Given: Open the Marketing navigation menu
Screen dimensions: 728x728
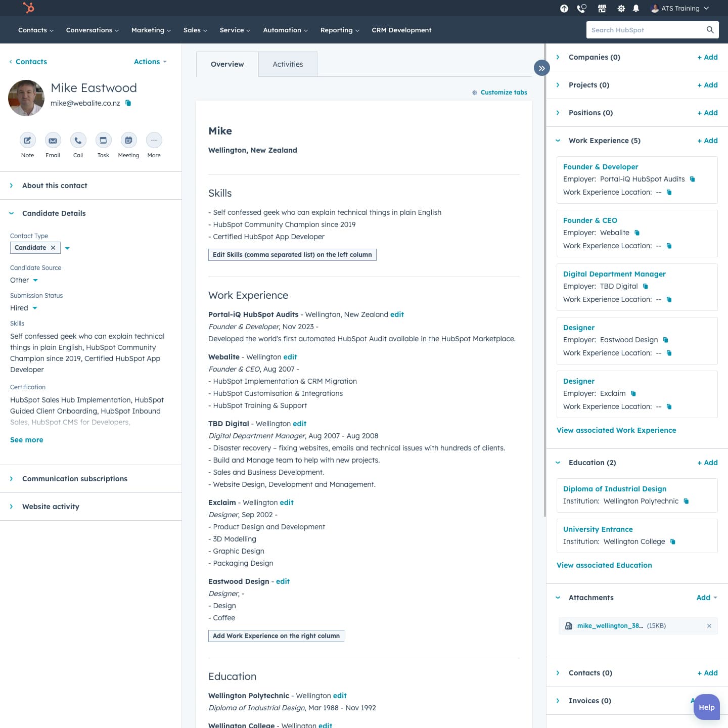Looking at the screenshot, I should point(151,30).
